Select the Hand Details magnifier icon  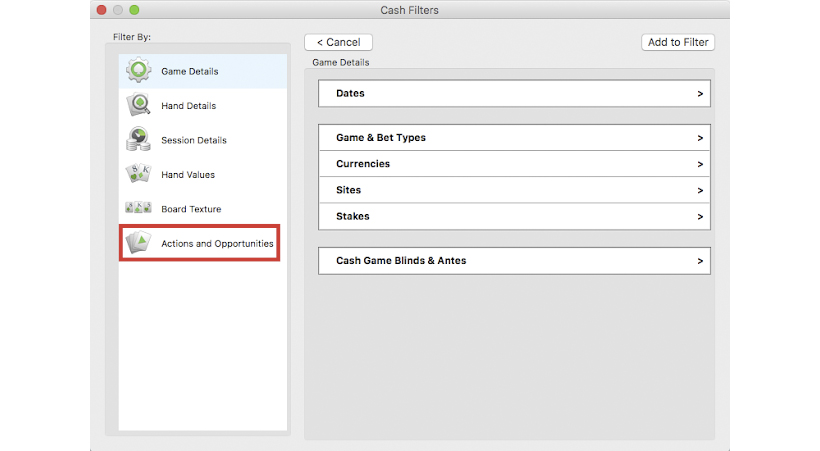point(139,105)
